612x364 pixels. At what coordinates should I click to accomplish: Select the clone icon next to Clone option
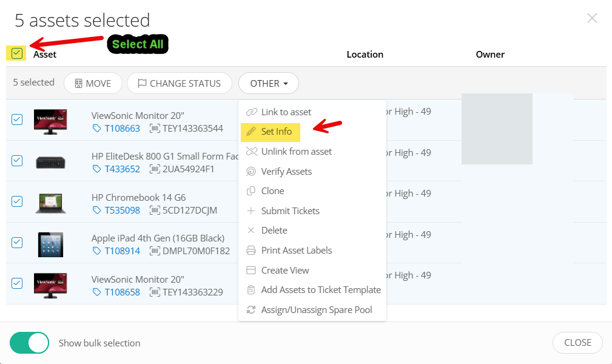pos(251,190)
